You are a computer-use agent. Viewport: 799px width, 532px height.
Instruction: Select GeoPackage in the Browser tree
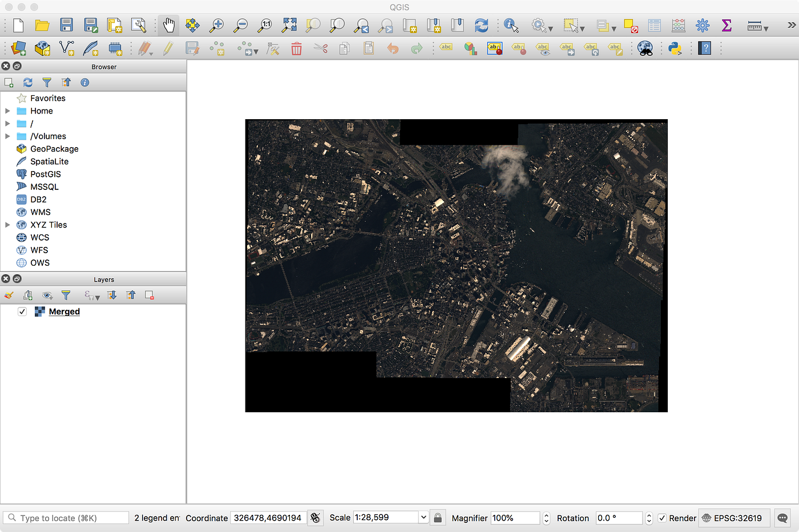(x=54, y=149)
